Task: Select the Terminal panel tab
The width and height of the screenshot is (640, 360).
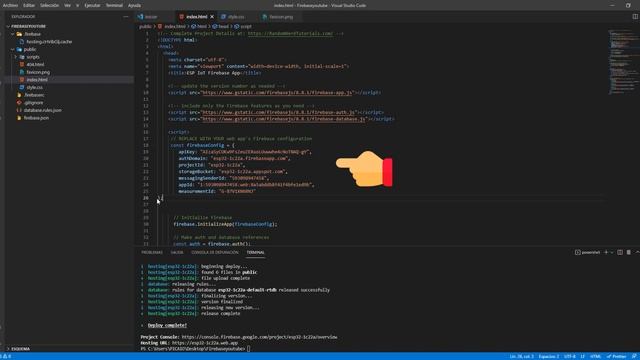Action: [256, 253]
